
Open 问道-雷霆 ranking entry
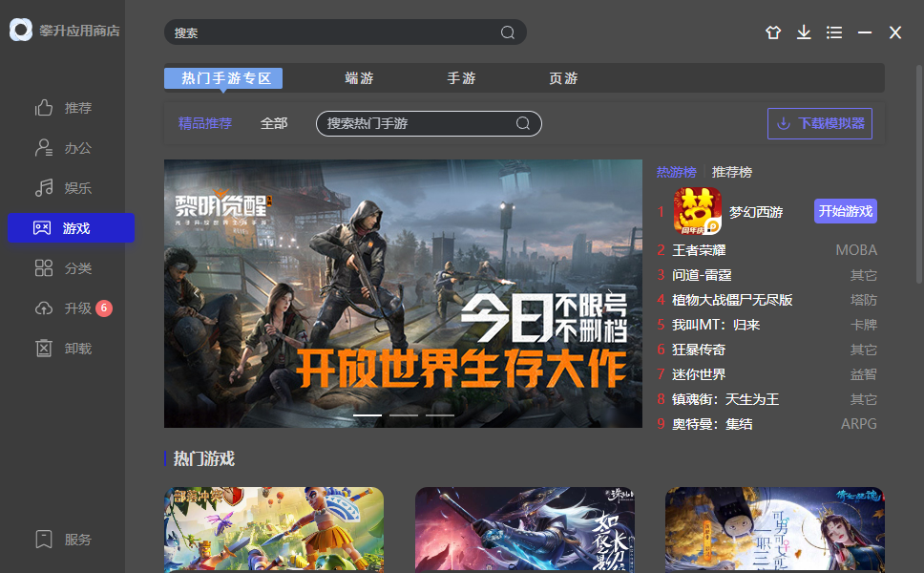tap(702, 275)
